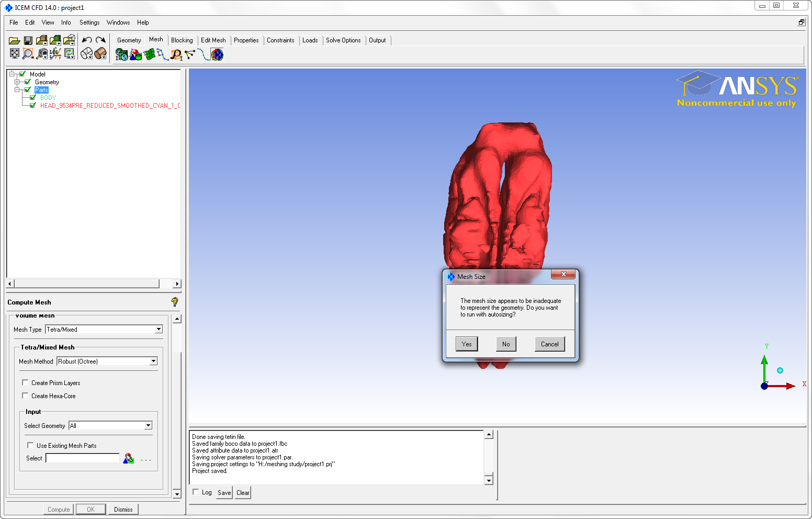812x519 pixels.
Task: Click the Compute Mesh panel vertical scrollbar
Action: (x=177, y=407)
